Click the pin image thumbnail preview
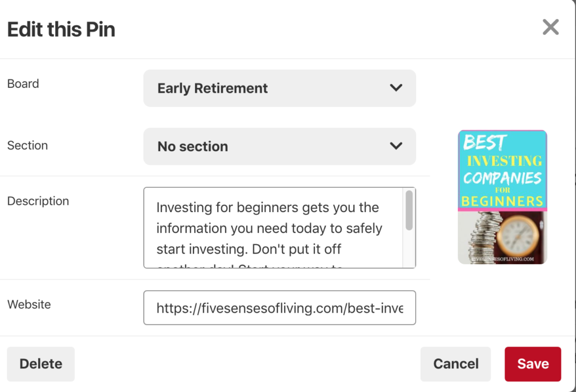576x392 pixels. [502, 197]
